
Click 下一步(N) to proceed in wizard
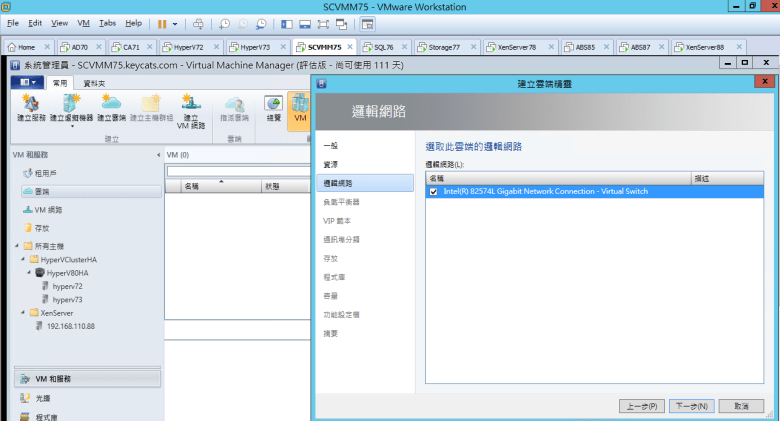(x=687, y=406)
